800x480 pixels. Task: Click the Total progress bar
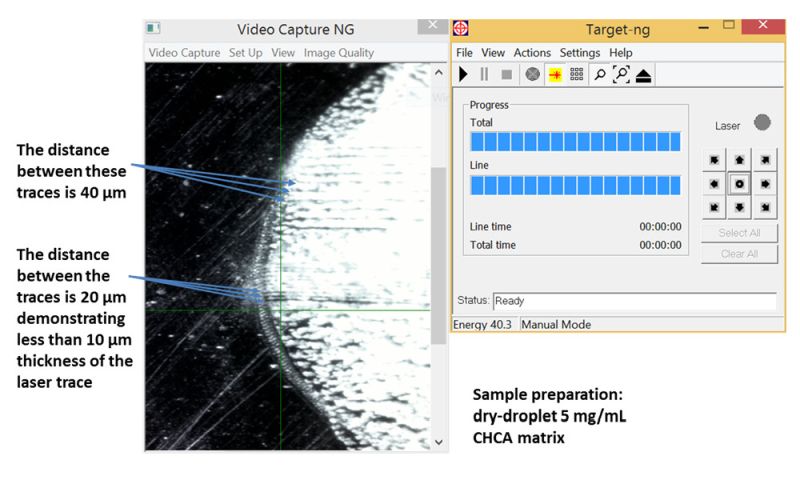(x=575, y=142)
